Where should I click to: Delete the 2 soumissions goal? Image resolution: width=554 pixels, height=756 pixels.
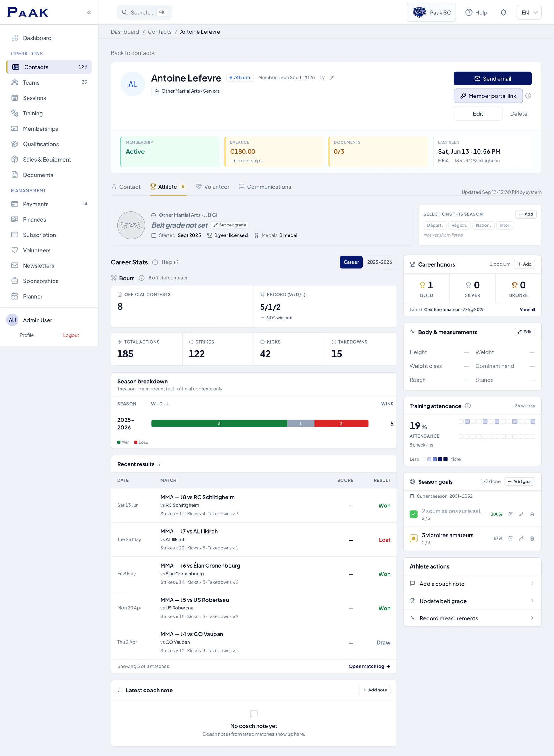(532, 514)
